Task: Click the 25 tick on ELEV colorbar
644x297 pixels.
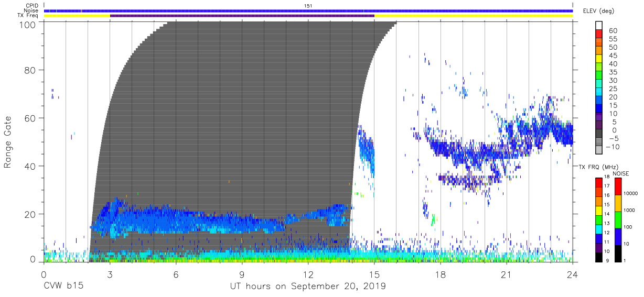Action: click(613, 89)
